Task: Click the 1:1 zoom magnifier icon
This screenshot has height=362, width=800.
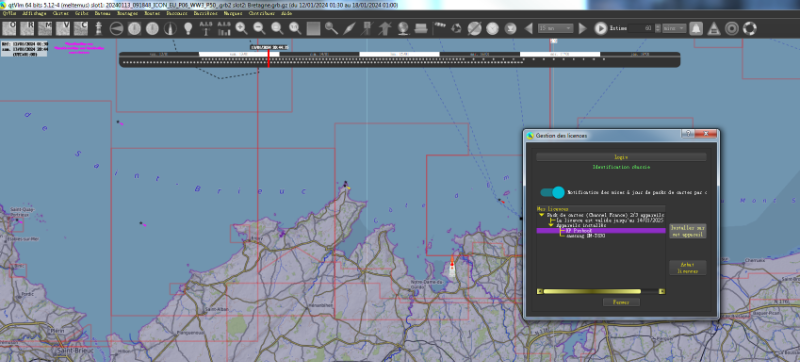Action: (295, 28)
